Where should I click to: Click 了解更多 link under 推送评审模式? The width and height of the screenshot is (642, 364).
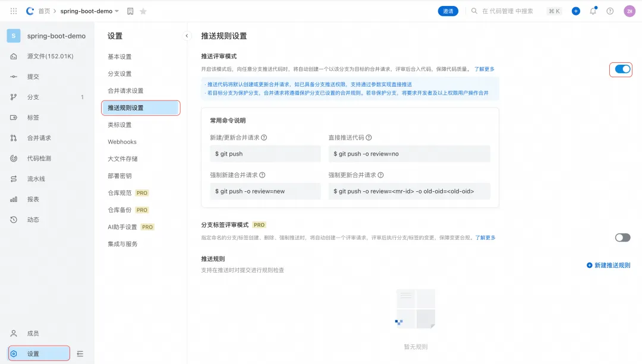point(484,69)
